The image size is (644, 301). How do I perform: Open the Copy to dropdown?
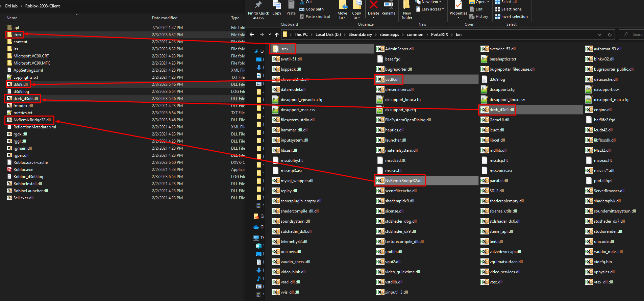[x=357, y=10]
